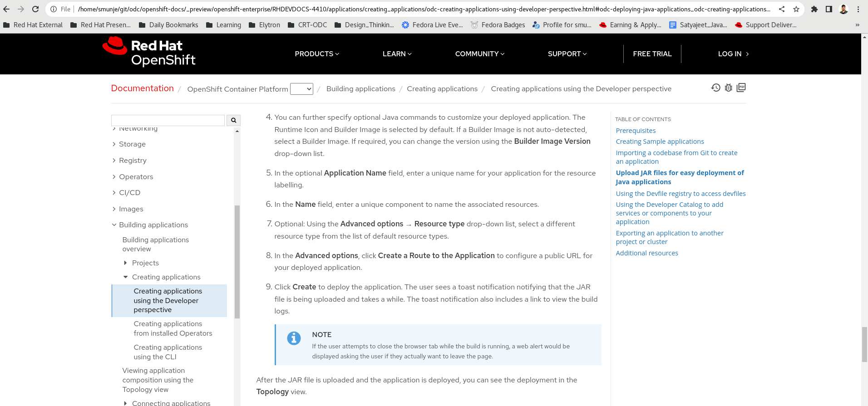Screen dimensions: 868x406
Task: Open Fedora Live Eve... bookmark
Action: (x=432, y=25)
